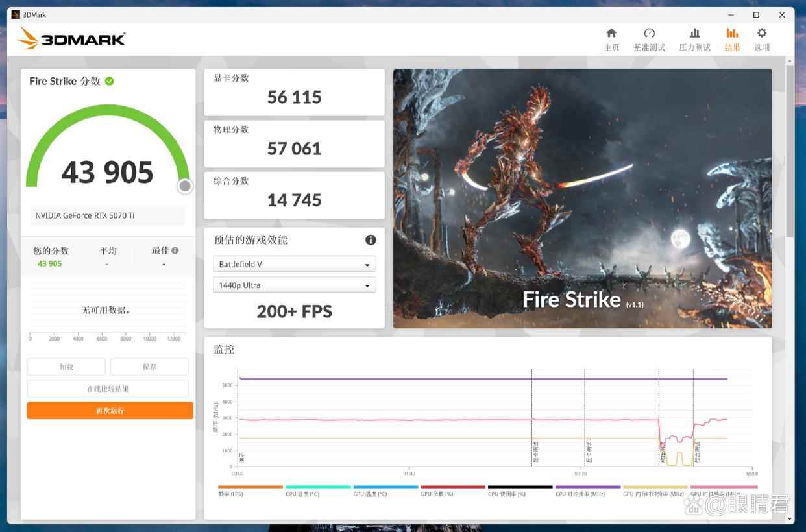Click the 56 115 graphics score value
Screen dimensions: 806x532
tap(295, 97)
